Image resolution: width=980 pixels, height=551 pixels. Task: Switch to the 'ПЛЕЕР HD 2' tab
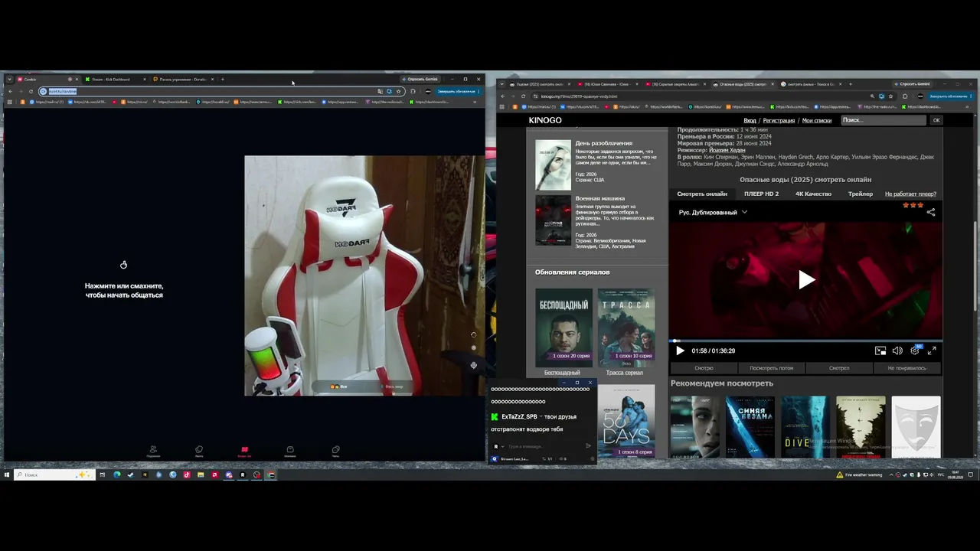click(x=761, y=194)
